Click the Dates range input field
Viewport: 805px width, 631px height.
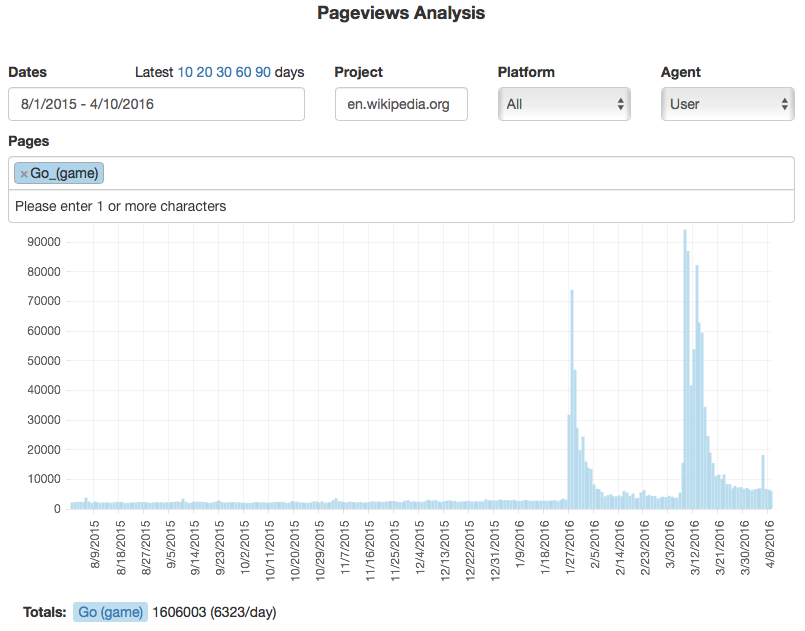coord(156,104)
